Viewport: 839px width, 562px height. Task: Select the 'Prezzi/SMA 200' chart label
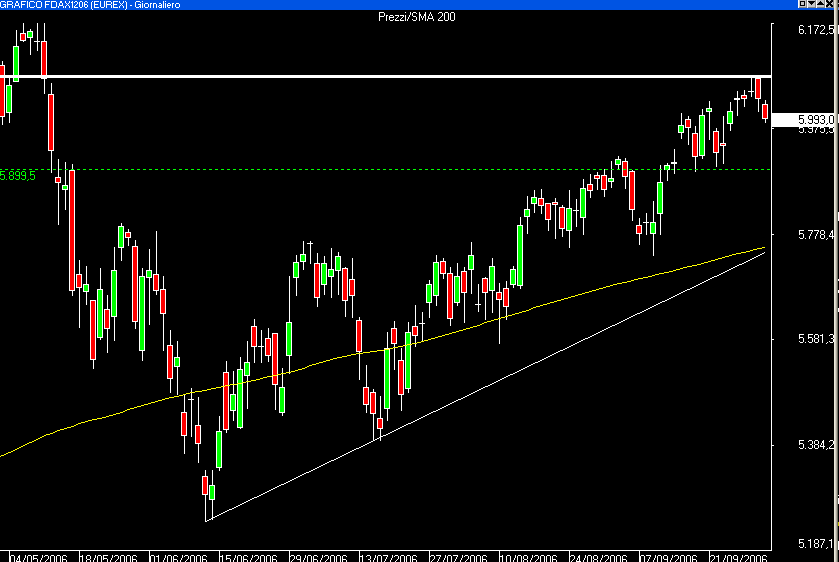tap(416, 17)
